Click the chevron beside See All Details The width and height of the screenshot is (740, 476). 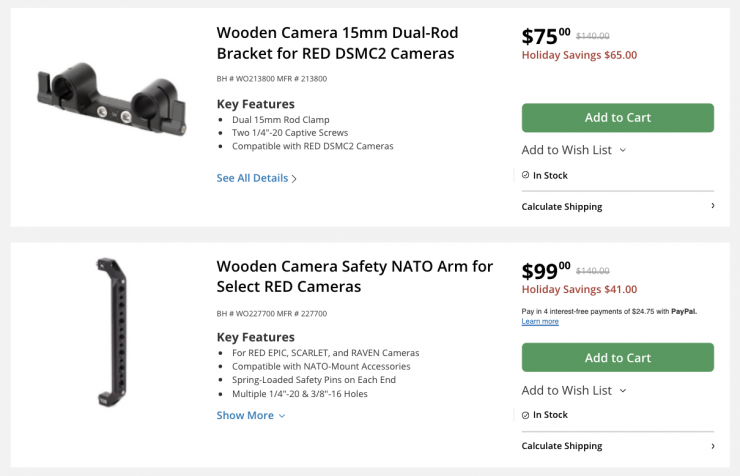(294, 179)
